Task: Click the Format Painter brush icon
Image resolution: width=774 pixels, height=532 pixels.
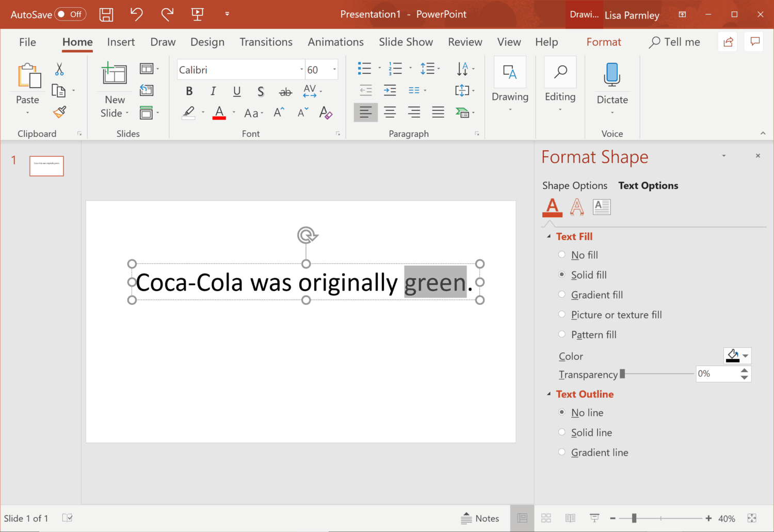Action: 60,112
